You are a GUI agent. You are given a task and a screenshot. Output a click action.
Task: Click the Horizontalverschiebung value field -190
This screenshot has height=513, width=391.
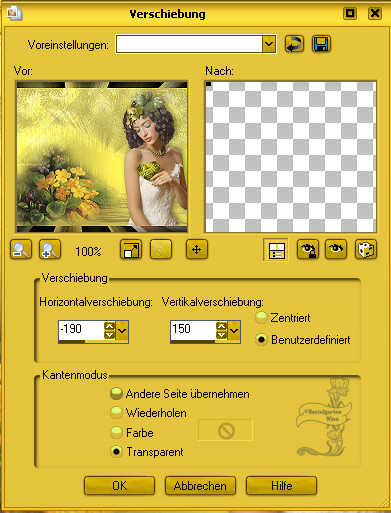pyautogui.click(x=81, y=330)
